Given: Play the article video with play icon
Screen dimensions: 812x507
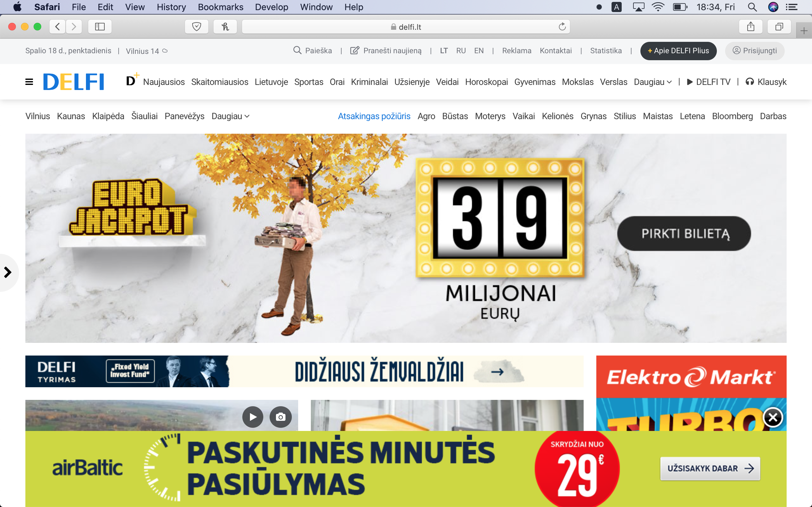Looking at the screenshot, I should click(x=253, y=417).
